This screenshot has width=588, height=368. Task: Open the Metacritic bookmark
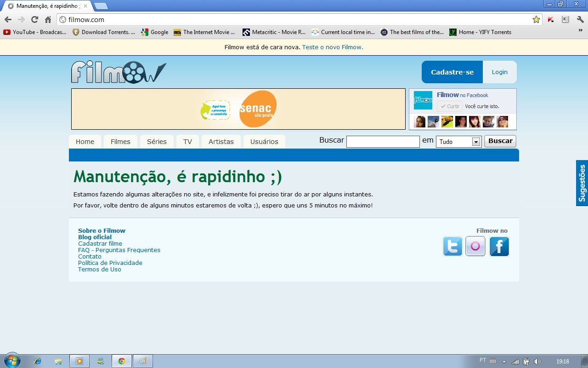click(274, 32)
